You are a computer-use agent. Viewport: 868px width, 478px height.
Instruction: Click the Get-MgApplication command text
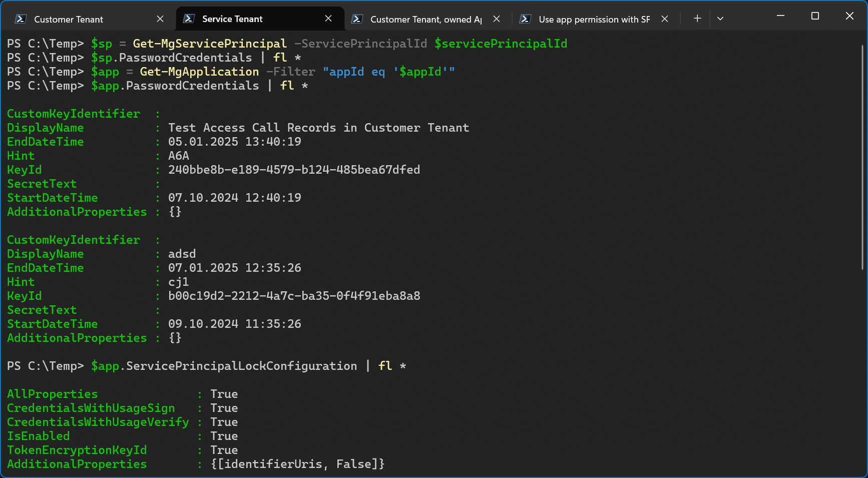pos(199,72)
